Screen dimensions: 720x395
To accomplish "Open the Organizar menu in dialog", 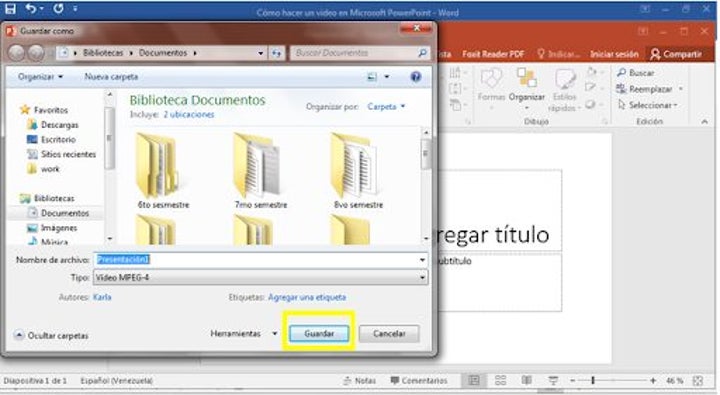I will coord(40,77).
